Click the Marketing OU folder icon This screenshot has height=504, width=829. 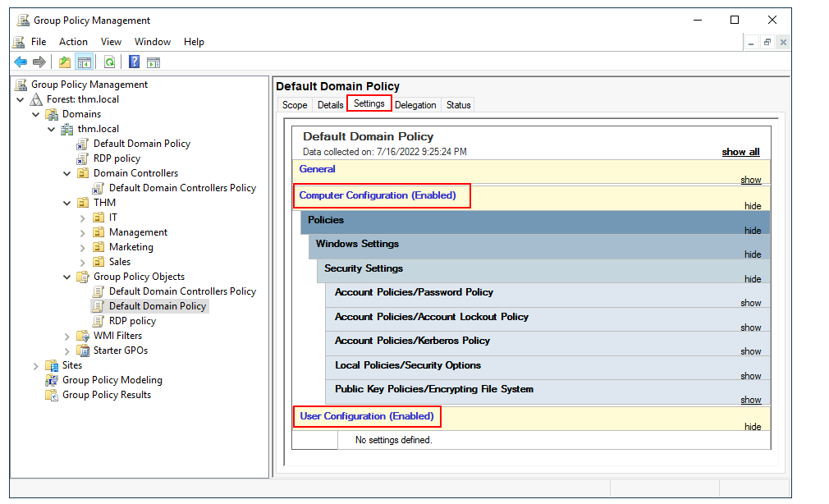click(98, 248)
